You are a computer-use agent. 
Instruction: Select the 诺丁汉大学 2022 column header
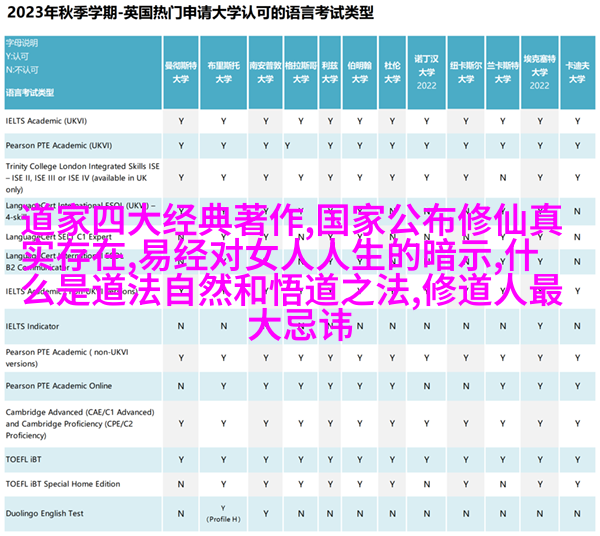[427, 72]
